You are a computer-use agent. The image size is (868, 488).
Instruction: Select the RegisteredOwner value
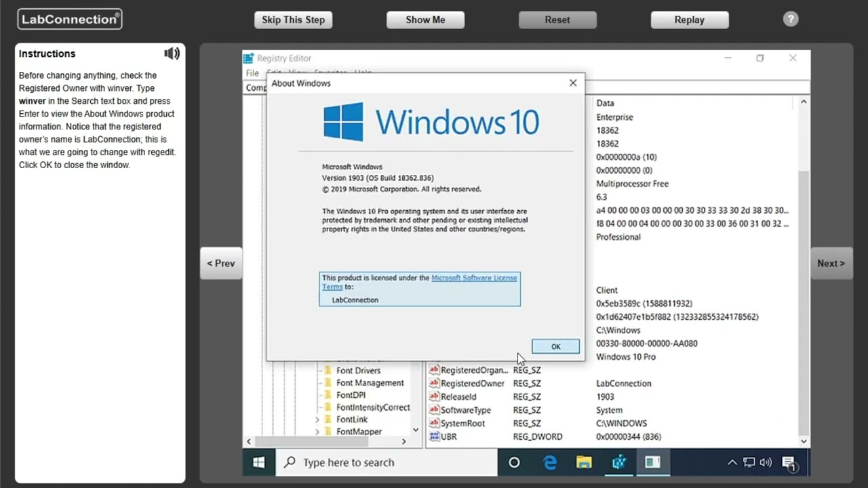(473, 383)
